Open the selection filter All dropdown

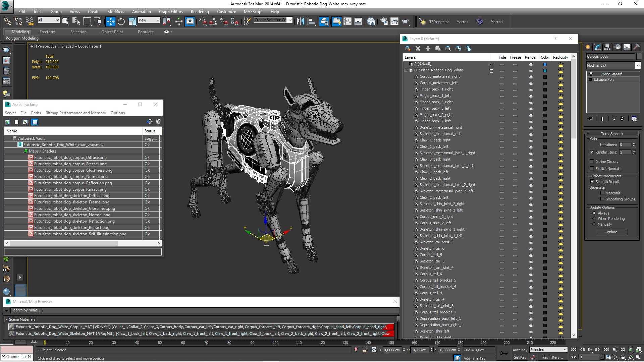[x=48, y=20]
